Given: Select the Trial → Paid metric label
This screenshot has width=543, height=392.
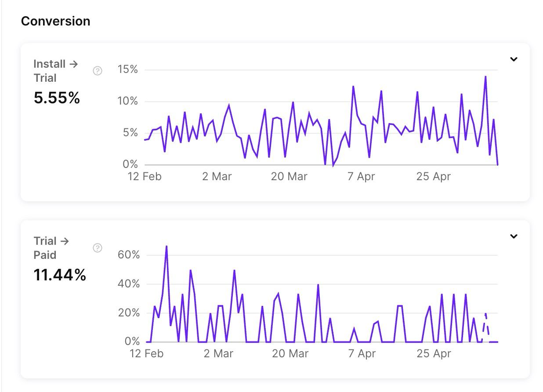Looking at the screenshot, I should [51, 248].
